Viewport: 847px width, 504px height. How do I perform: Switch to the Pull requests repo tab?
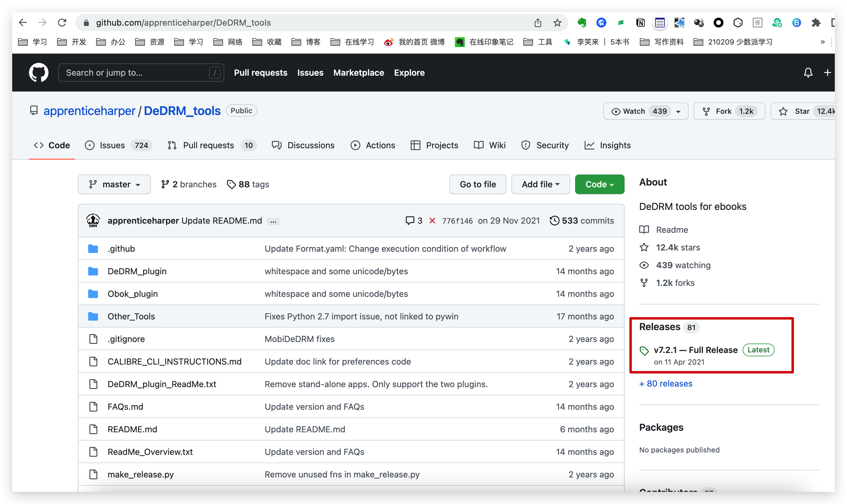tap(212, 145)
